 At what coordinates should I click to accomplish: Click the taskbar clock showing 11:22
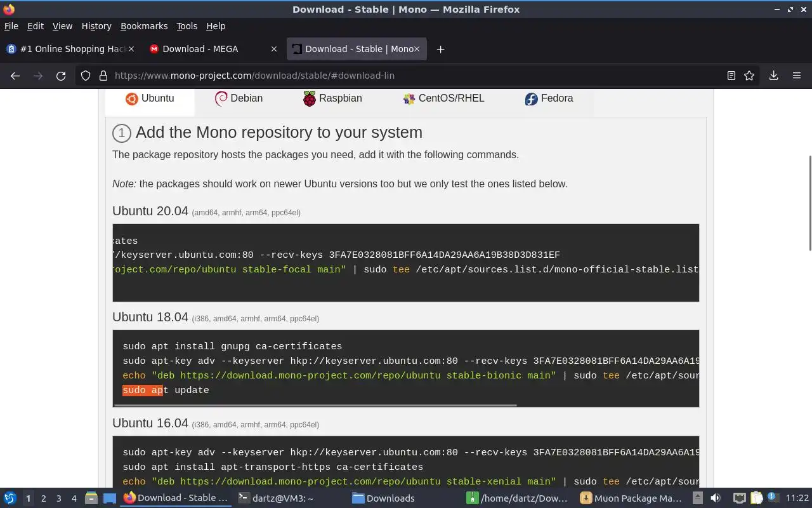797,498
